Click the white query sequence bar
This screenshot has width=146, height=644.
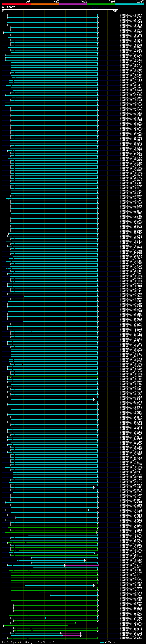tap(60, 9)
